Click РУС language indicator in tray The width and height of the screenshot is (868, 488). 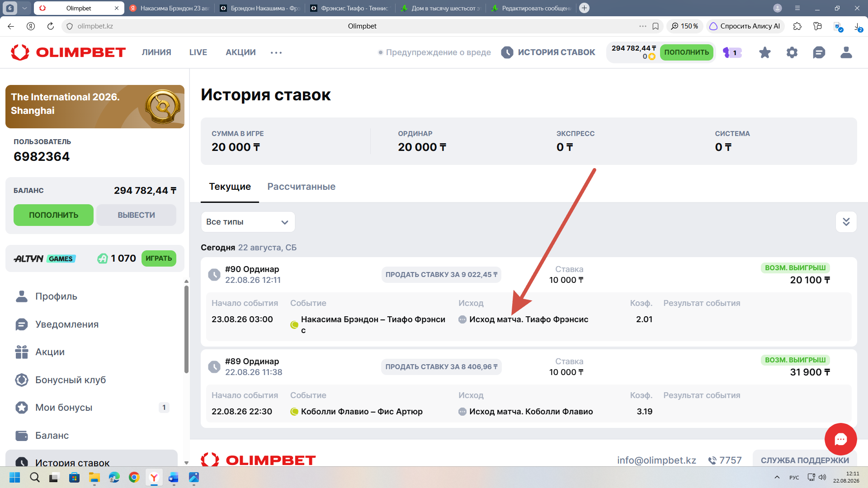point(794,477)
